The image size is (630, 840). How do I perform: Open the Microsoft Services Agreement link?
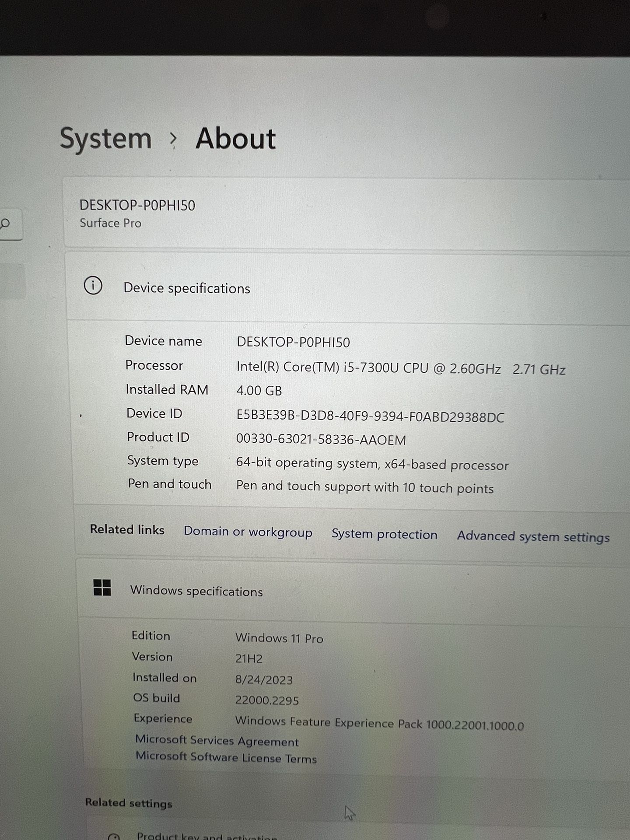pyautogui.click(x=217, y=740)
